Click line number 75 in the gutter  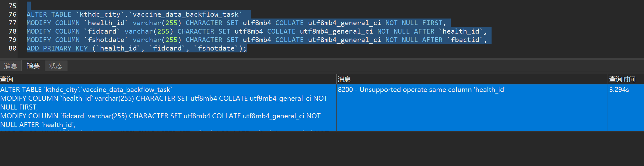tap(13, 6)
